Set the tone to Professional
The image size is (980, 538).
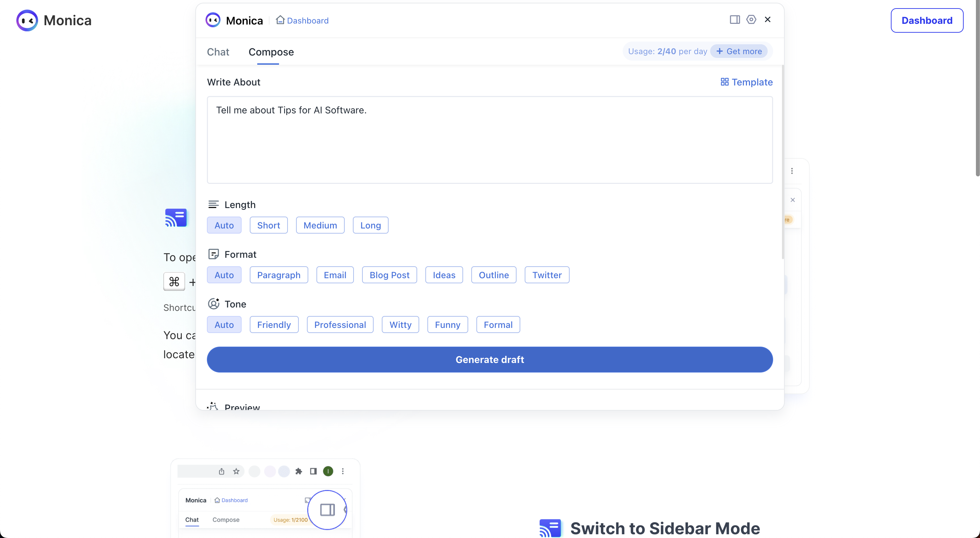(340, 325)
